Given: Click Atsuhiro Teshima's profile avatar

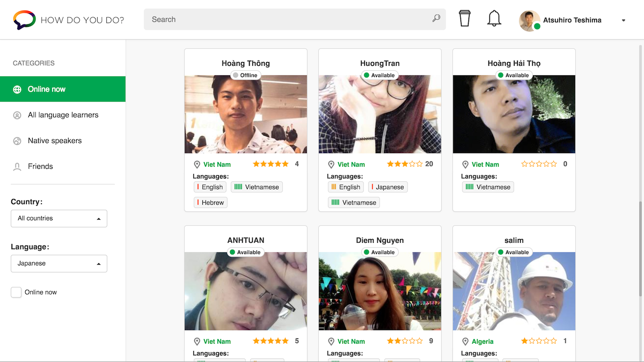Looking at the screenshot, I should (x=529, y=20).
